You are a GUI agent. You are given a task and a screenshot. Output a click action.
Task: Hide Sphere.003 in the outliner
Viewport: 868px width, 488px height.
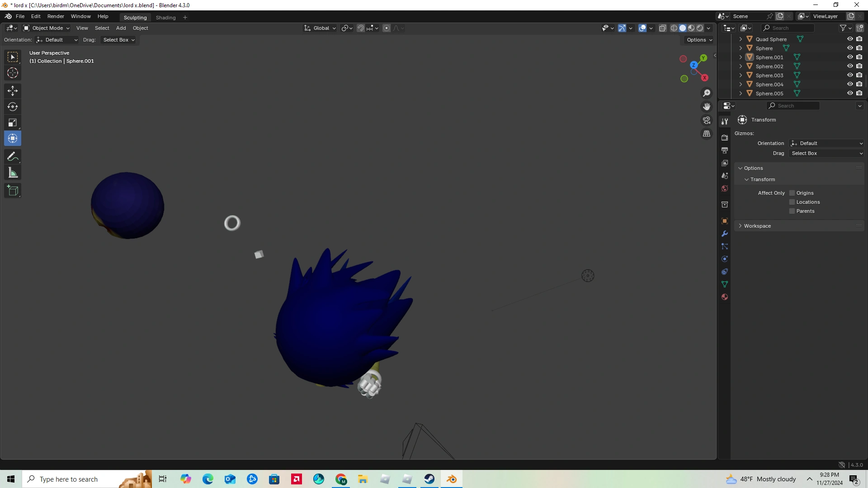coord(850,75)
